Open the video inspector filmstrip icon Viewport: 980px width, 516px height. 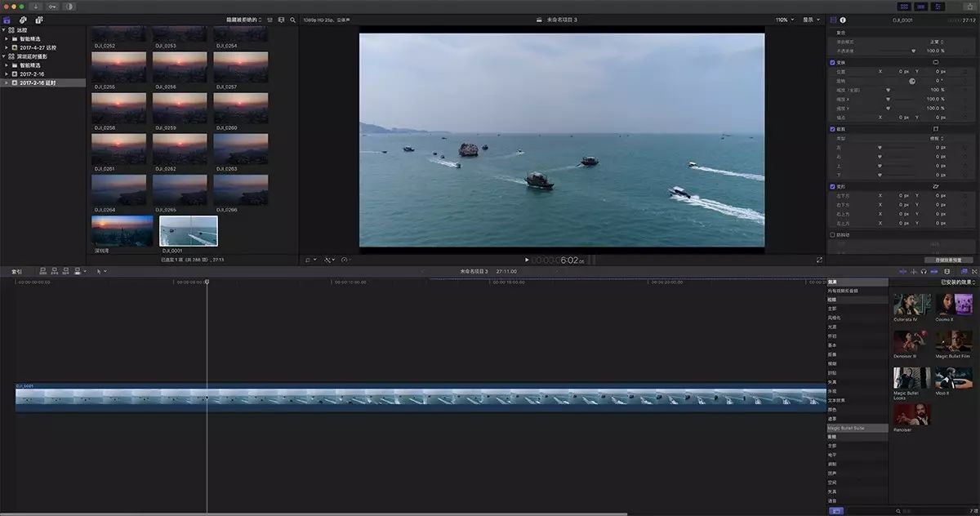tap(833, 20)
